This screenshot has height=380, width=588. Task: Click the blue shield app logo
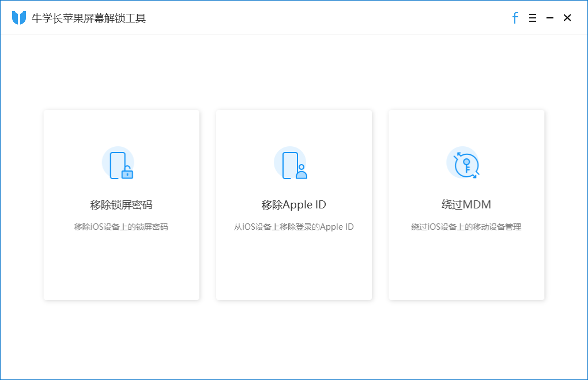point(19,18)
